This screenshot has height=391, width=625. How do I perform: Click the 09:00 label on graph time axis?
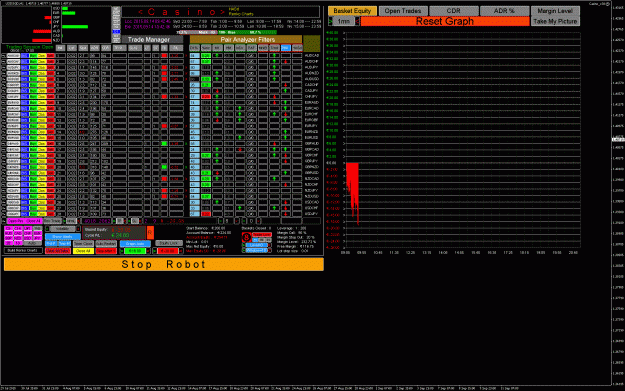[345, 252]
